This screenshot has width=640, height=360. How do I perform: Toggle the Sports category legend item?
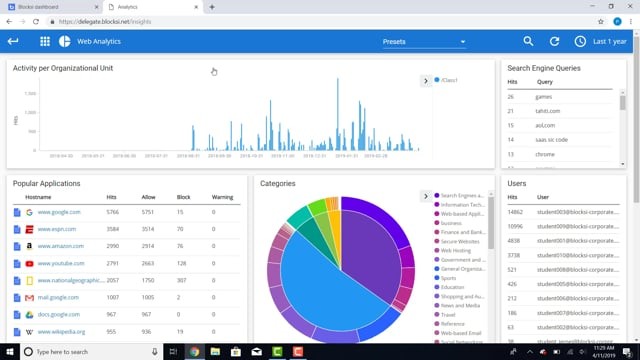[x=445, y=278]
